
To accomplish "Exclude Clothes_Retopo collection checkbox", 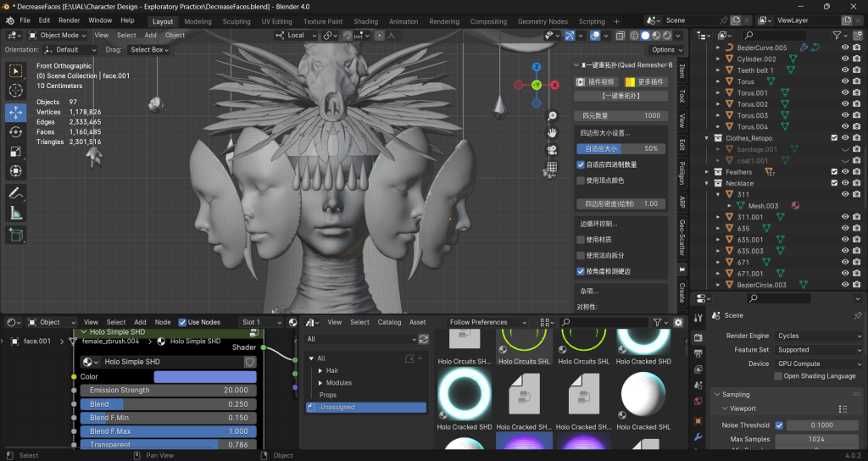I will (x=834, y=138).
